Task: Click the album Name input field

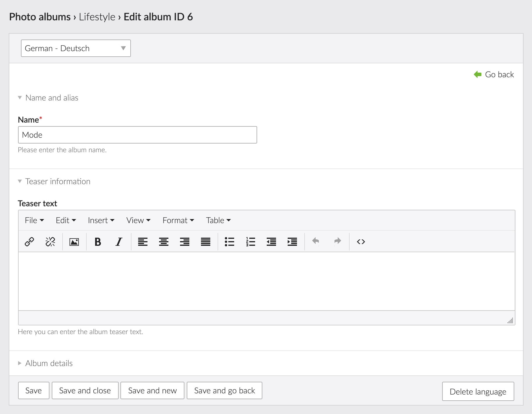Action: click(137, 135)
